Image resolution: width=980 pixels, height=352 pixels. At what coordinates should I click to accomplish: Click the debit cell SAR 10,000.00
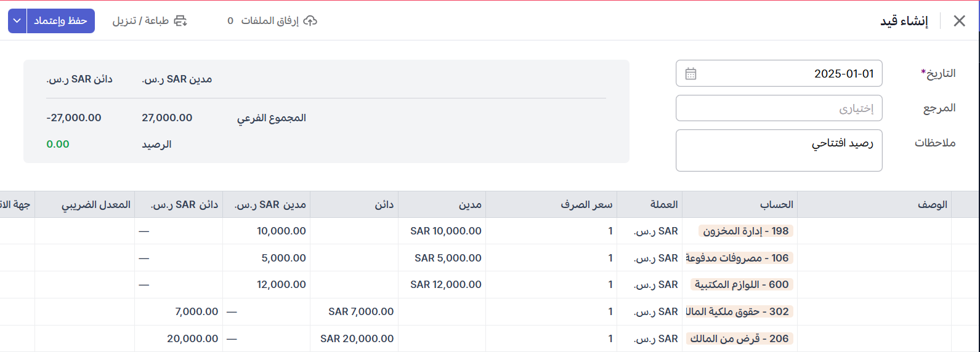446,231
